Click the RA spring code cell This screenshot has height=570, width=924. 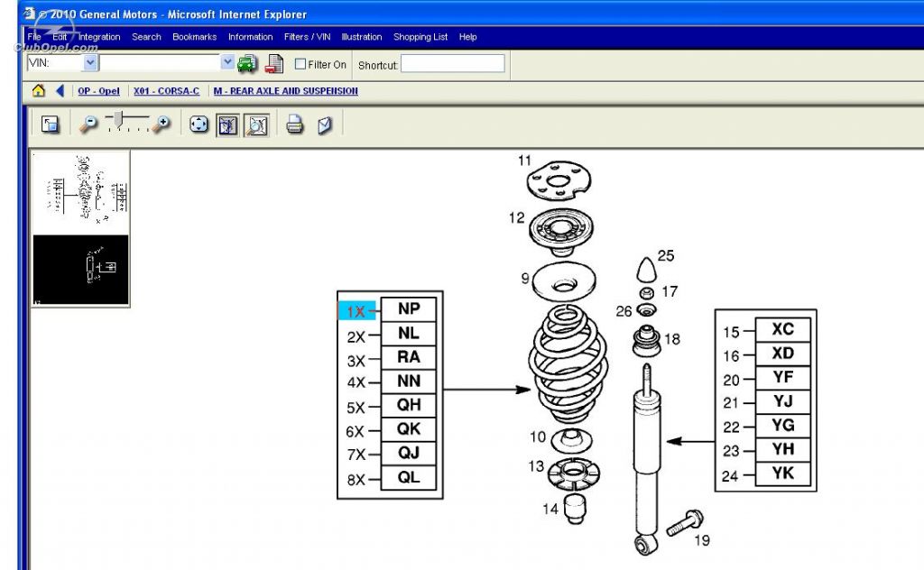coord(409,357)
